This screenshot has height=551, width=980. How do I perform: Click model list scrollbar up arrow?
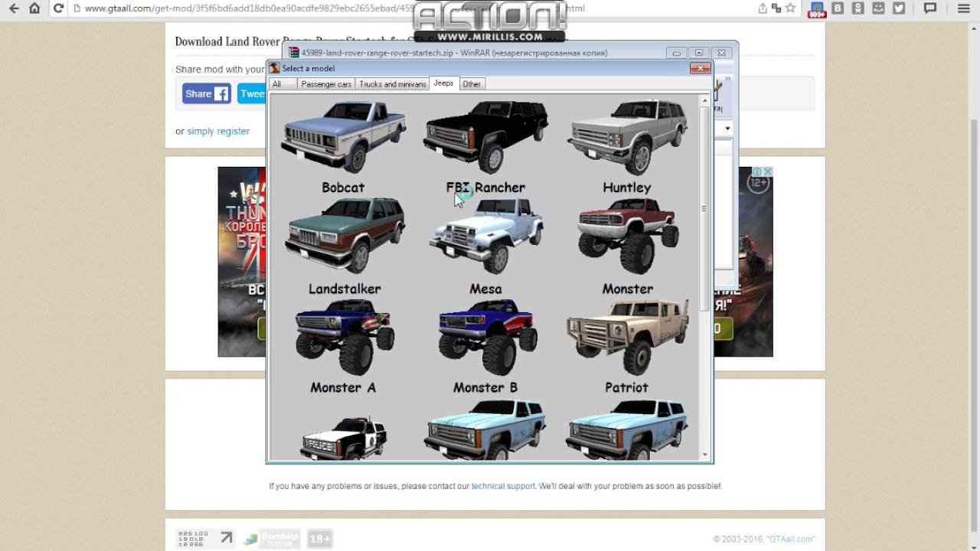[x=704, y=100]
